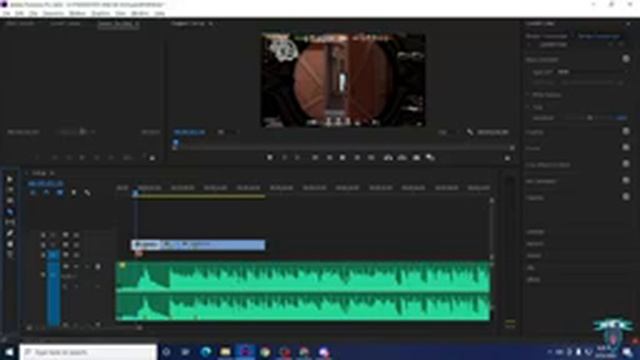Open the Curves section of Lumetri
Image resolution: width=640 pixels, height=360 pixels.
point(533,148)
